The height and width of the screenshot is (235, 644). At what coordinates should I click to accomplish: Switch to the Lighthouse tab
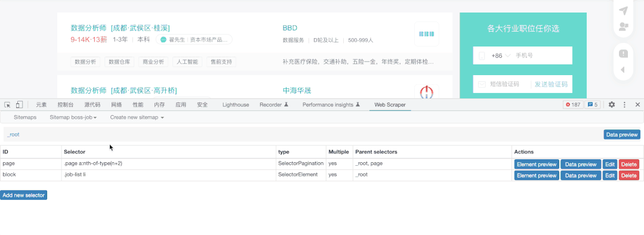click(236, 104)
